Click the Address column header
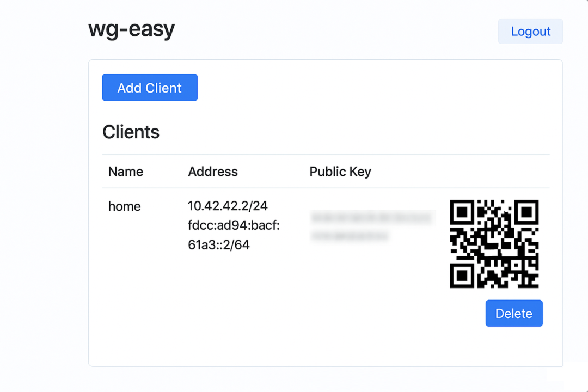The height and width of the screenshot is (392, 588). click(213, 171)
